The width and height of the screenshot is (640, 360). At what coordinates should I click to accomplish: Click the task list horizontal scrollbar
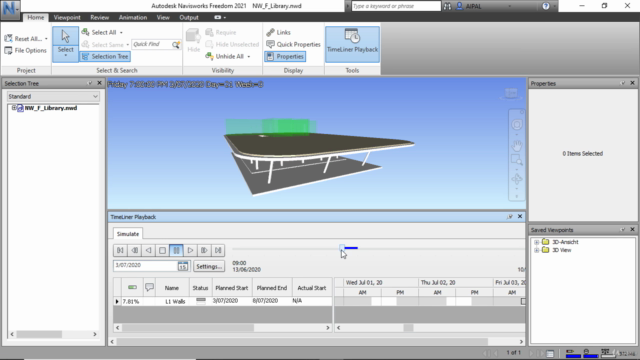click(x=222, y=327)
